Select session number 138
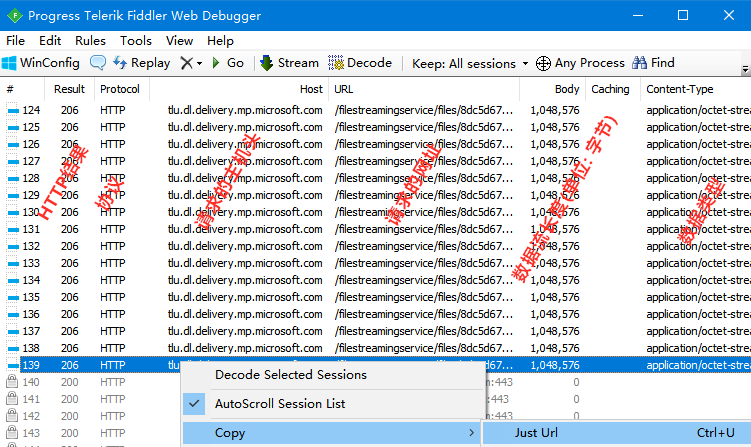 point(31,348)
